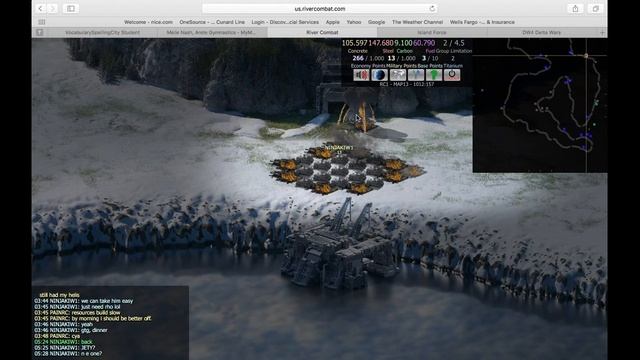640x360 pixels.
Task: Click the pinned tab icon at far left
Action: tap(40, 32)
